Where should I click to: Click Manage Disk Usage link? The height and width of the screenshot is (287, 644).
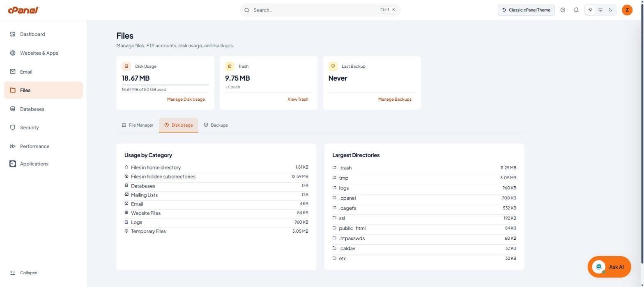[x=186, y=99]
